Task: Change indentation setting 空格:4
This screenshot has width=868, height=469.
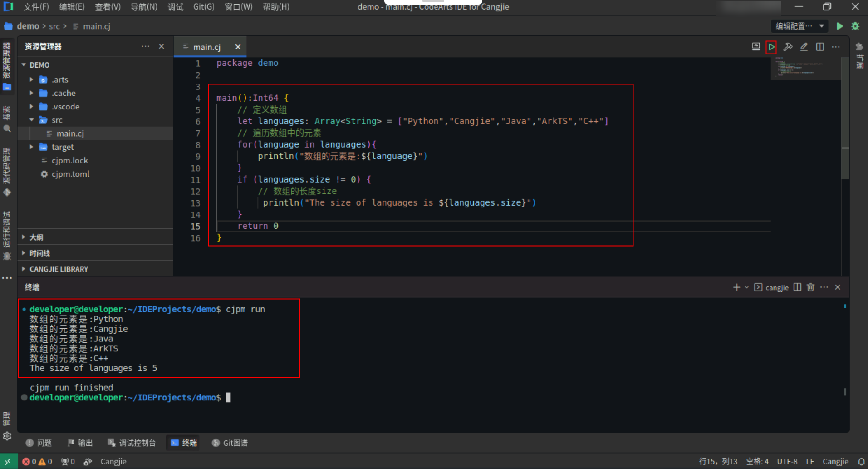Action: coord(757,461)
